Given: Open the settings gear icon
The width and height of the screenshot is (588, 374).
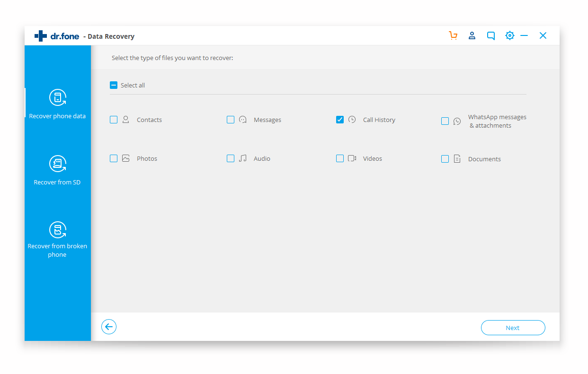Looking at the screenshot, I should coord(509,35).
